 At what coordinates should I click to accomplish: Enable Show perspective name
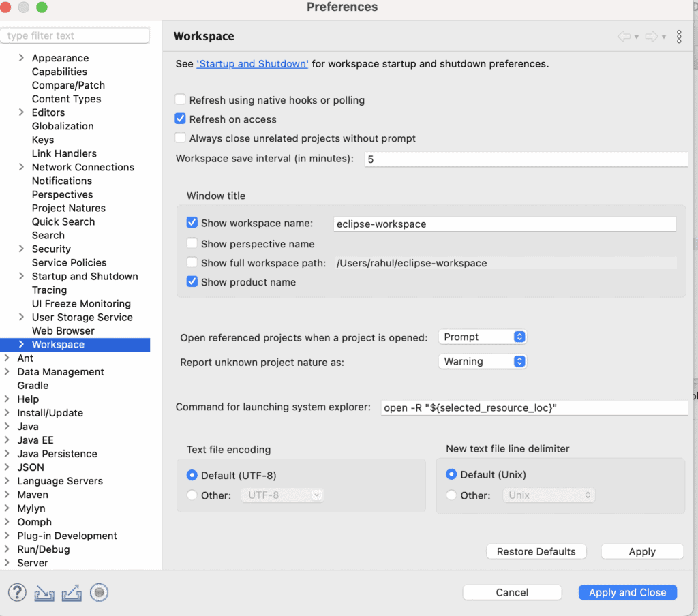[x=192, y=243]
